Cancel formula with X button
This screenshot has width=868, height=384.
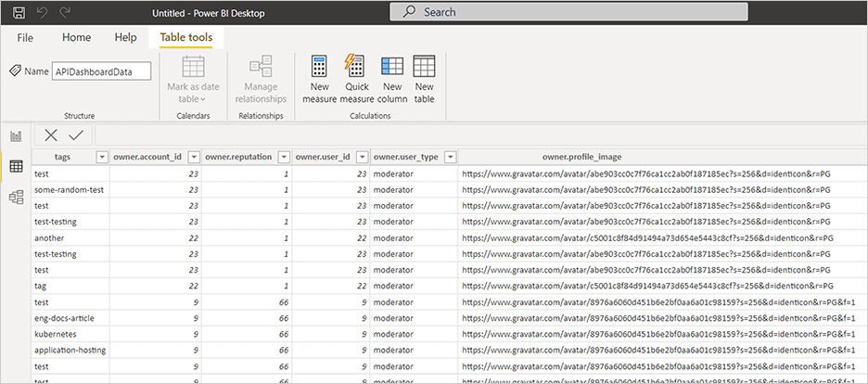[51, 135]
